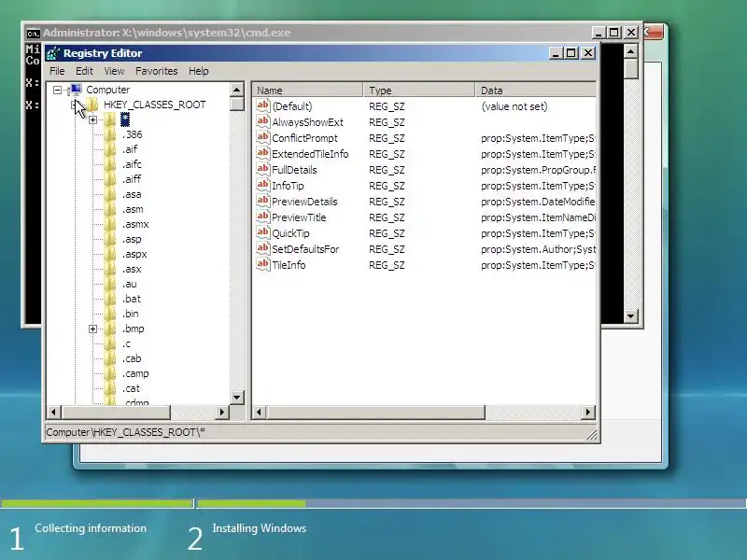Viewport: 747px width, 560px height.
Task: Click the tree pane scroll-right arrow
Action: coord(221,412)
